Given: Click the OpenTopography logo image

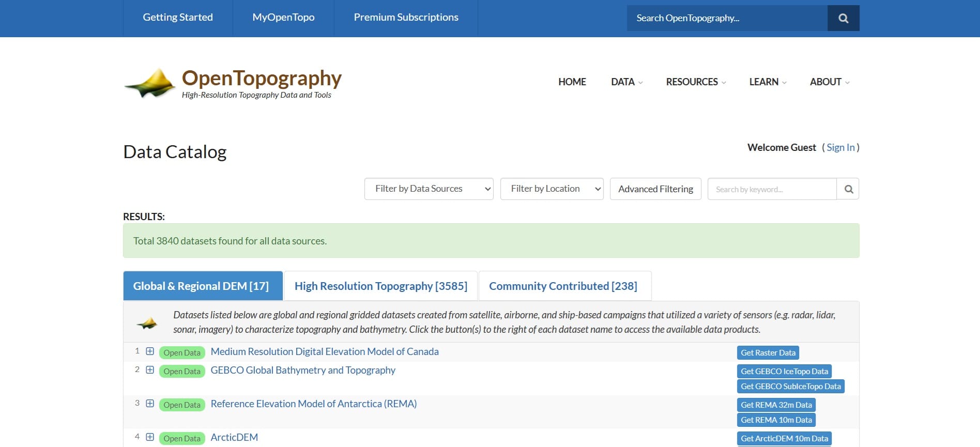Looking at the screenshot, I should (150, 83).
